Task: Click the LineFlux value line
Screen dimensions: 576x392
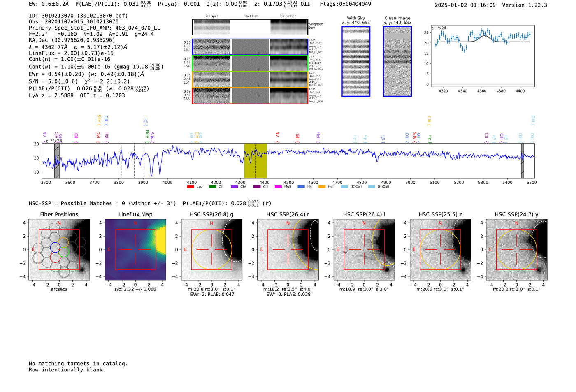Action: 71,53
